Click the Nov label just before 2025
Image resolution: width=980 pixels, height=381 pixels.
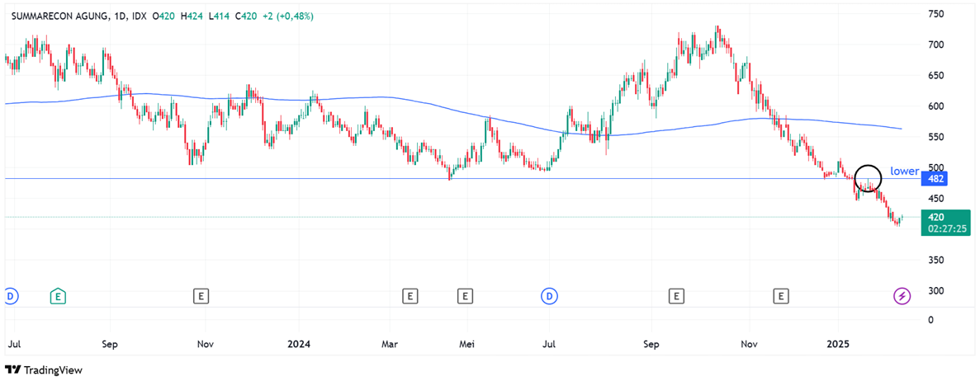749,344
